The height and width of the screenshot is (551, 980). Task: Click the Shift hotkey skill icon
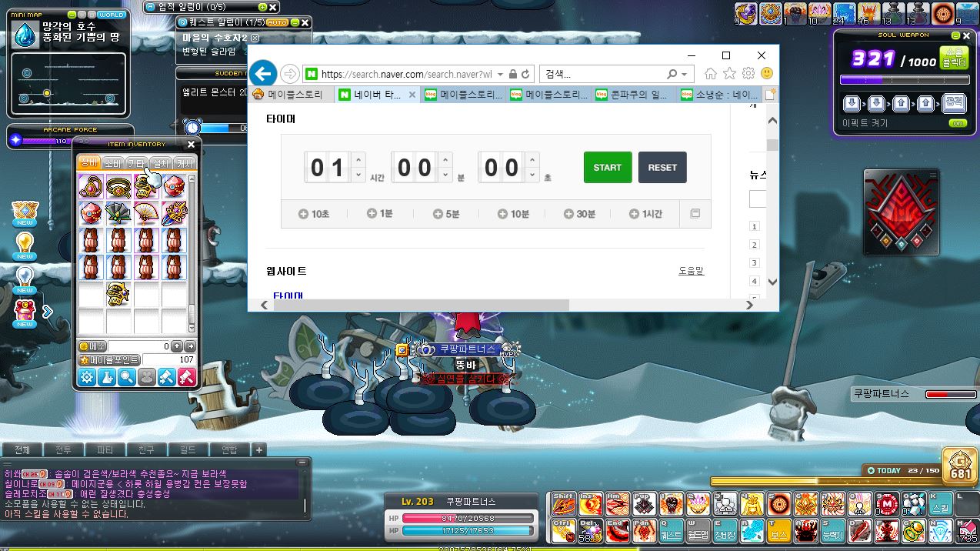[564, 504]
